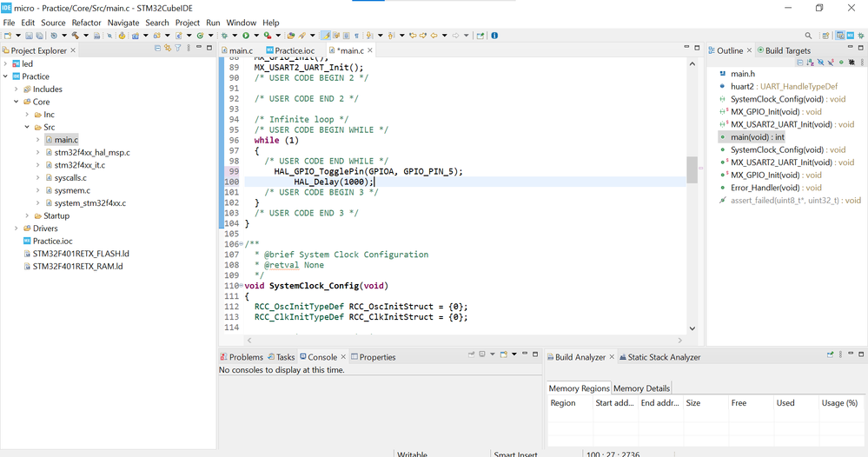Click the Save All toolbar icon
868x457 pixels.
pyautogui.click(x=39, y=36)
